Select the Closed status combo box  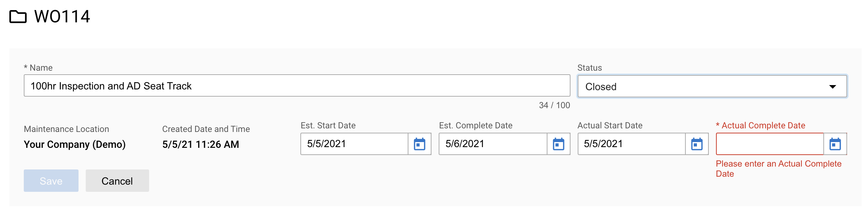712,86
